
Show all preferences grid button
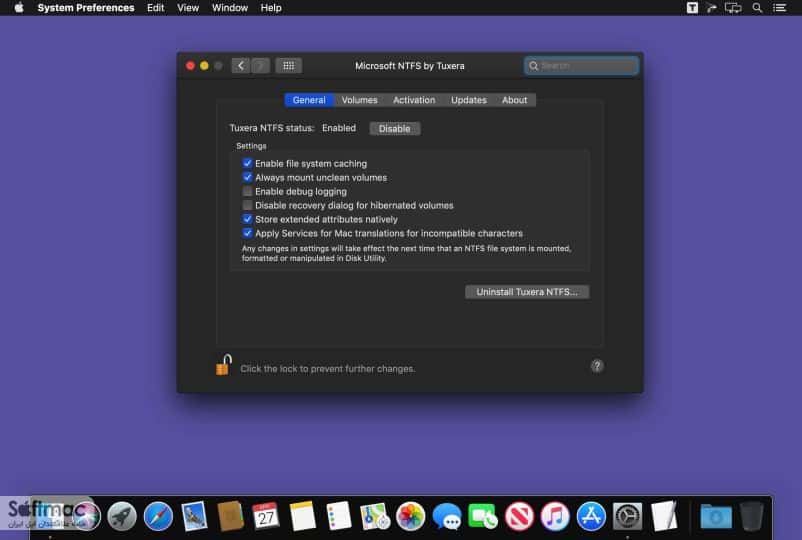(x=288, y=65)
